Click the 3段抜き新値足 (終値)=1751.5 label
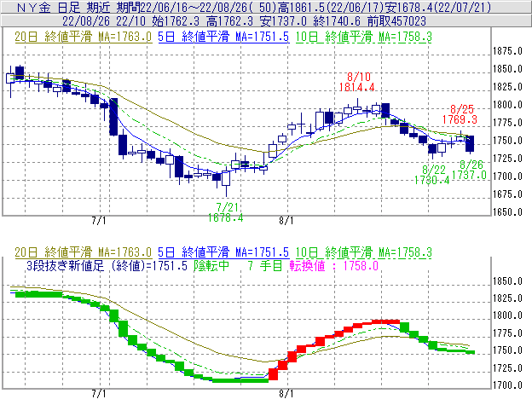The height and width of the screenshot is (405, 532). pos(107,265)
